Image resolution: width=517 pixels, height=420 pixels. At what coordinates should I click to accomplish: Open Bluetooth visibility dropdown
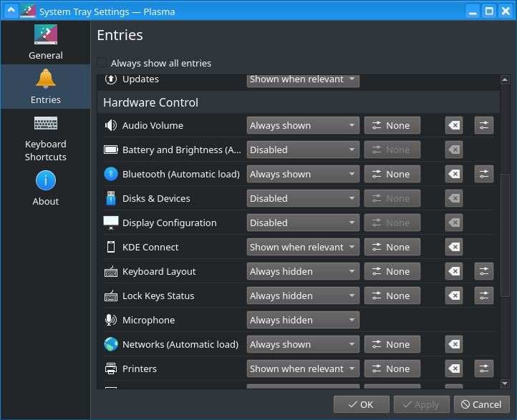click(303, 174)
